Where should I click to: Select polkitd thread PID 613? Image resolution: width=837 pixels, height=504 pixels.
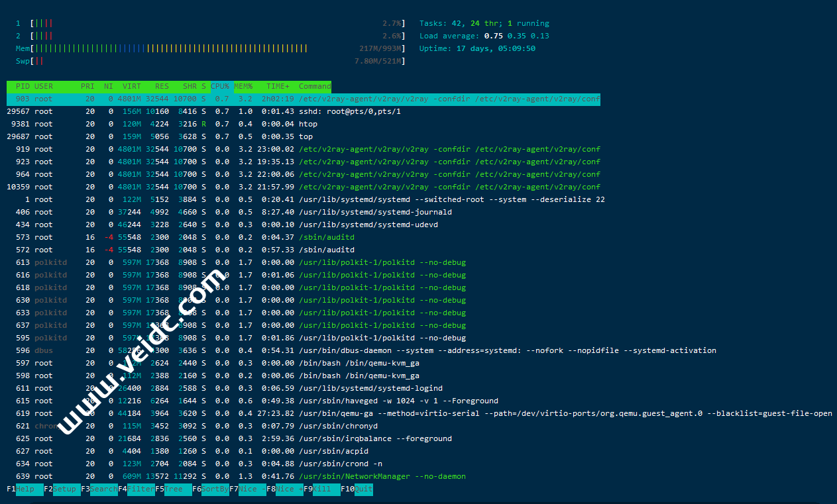[237, 262]
